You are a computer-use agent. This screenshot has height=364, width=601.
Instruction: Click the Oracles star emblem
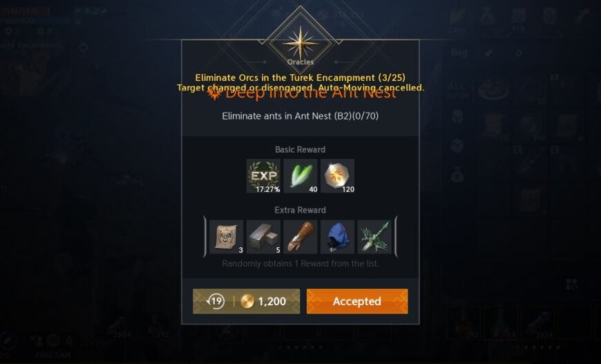click(x=300, y=43)
